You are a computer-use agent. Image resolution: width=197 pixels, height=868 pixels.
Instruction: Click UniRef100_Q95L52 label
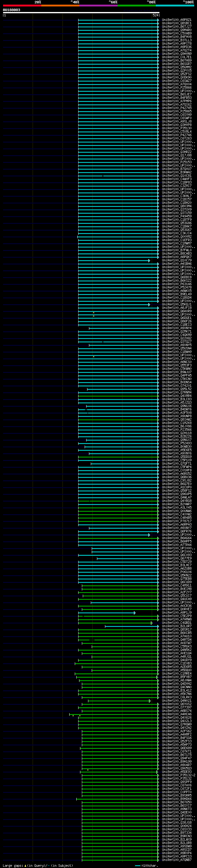coord(176,389)
